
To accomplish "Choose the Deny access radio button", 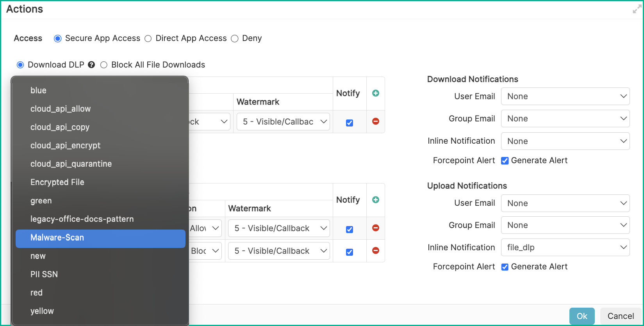I will coord(235,39).
